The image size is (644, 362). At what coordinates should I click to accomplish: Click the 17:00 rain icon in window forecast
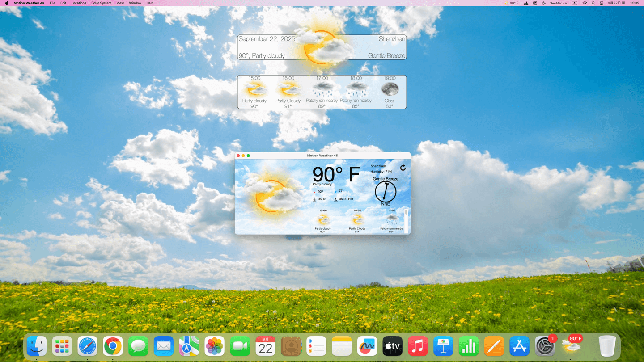click(x=392, y=219)
